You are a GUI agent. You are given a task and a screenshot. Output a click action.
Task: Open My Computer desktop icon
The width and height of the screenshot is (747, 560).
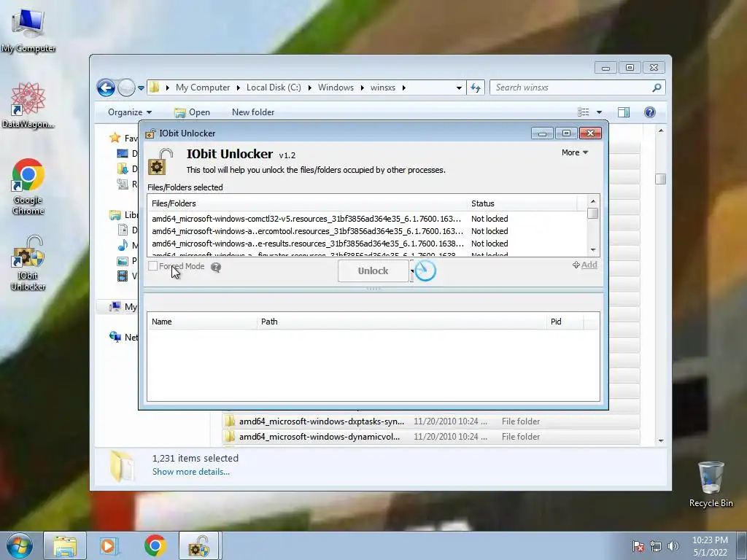28,29
